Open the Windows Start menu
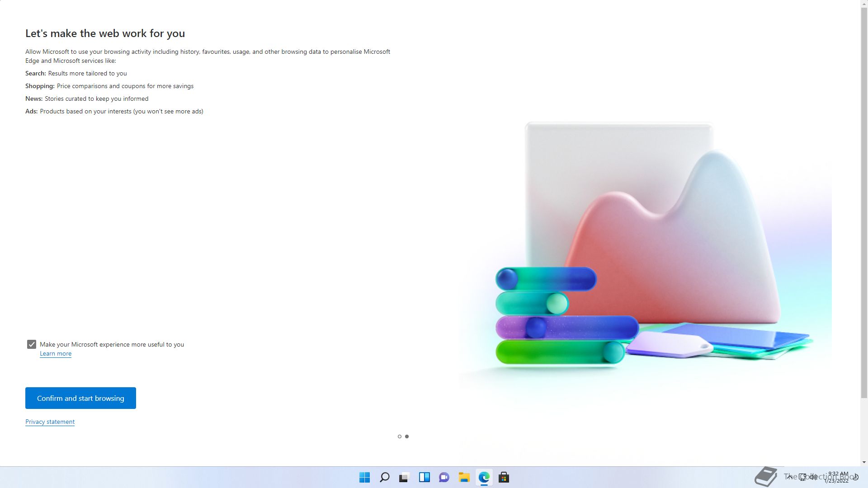 [364, 477]
